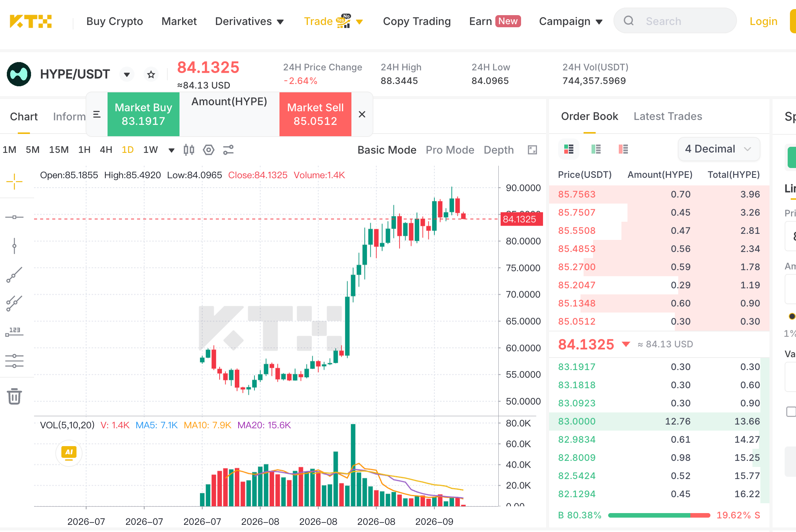Viewport: 796px width, 532px height.
Task: Open the drawing settings sliders tool
Action: pyautogui.click(x=14, y=361)
